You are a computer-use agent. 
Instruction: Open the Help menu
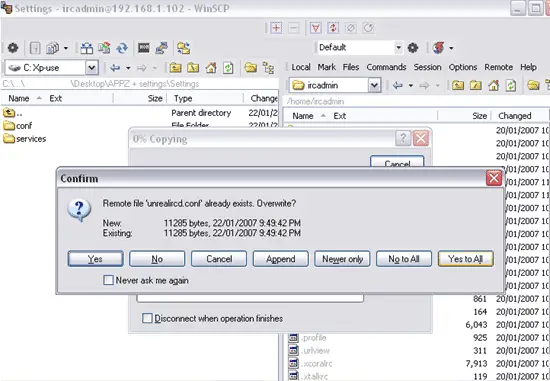[528, 67]
